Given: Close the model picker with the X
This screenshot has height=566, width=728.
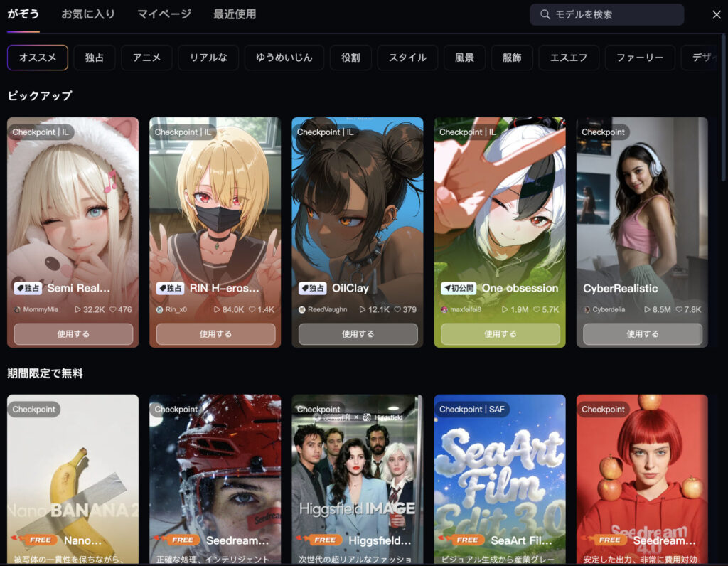Looking at the screenshot, I should coord(716,15).
